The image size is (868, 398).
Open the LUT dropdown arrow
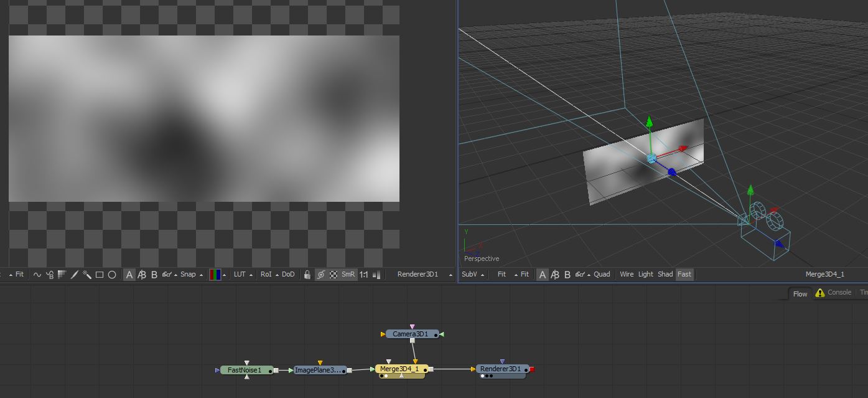point(251,275)
